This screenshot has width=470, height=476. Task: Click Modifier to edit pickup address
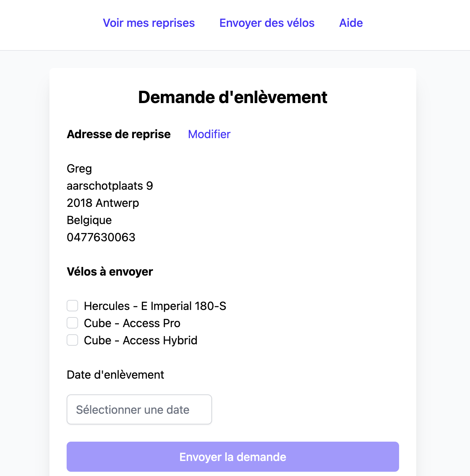(x=209, y=134)
